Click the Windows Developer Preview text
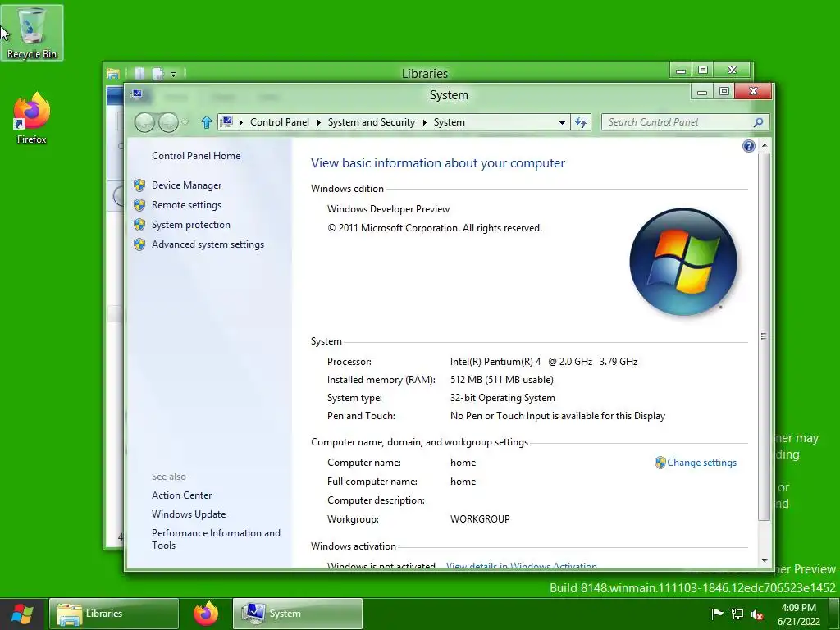Viewport: 840px width, 630px height. pyautogui.click(x=388, y=209)
